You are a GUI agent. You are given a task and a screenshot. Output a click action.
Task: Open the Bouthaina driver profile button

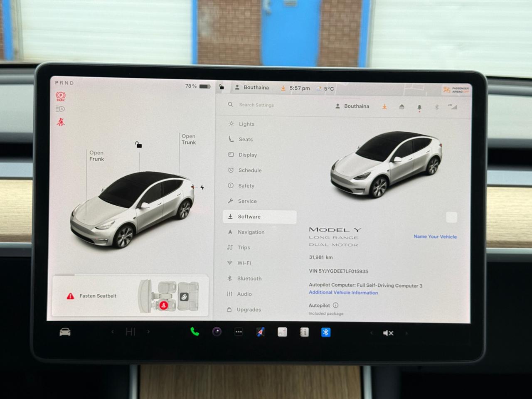(352, 106)
